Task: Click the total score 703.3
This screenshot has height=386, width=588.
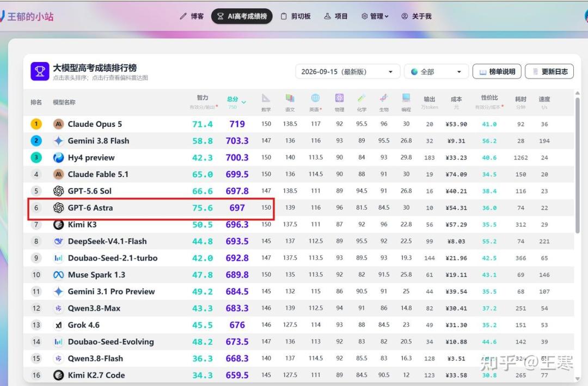Action: point(237,140)
